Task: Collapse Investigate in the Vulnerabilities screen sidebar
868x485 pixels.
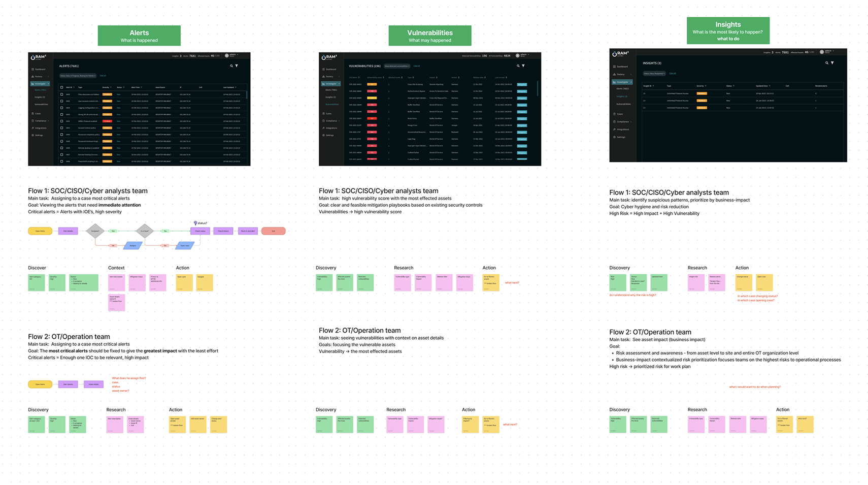Action: (339, 84)
